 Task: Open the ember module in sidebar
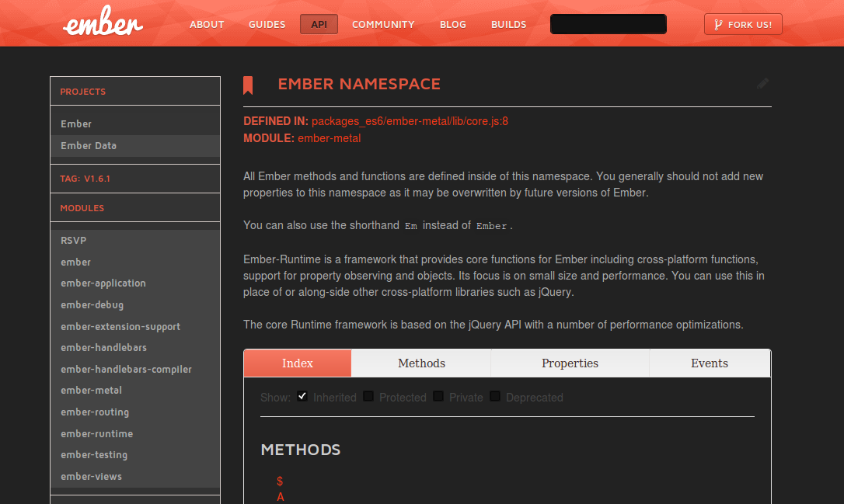135,262
